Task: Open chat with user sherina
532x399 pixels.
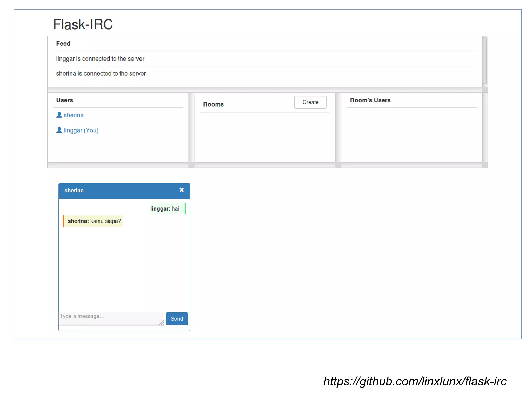Action: 74,115
